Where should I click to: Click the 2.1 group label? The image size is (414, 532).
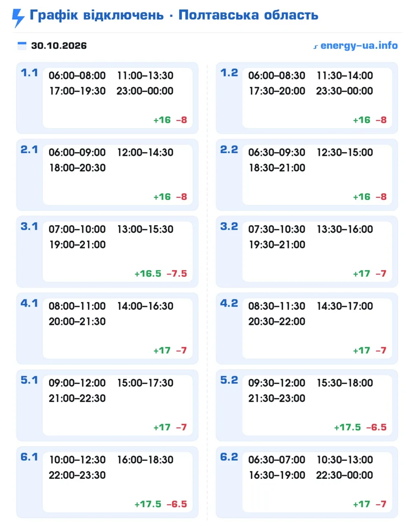29,150
